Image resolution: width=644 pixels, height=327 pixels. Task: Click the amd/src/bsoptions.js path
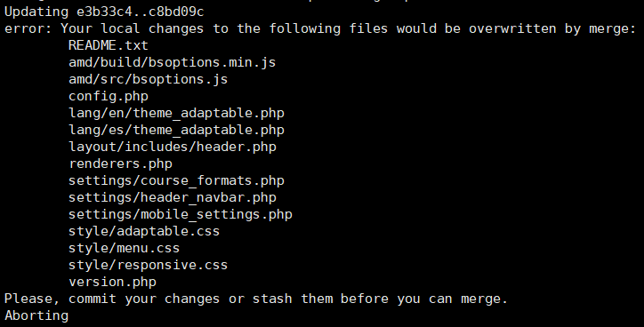click(148, 79)
